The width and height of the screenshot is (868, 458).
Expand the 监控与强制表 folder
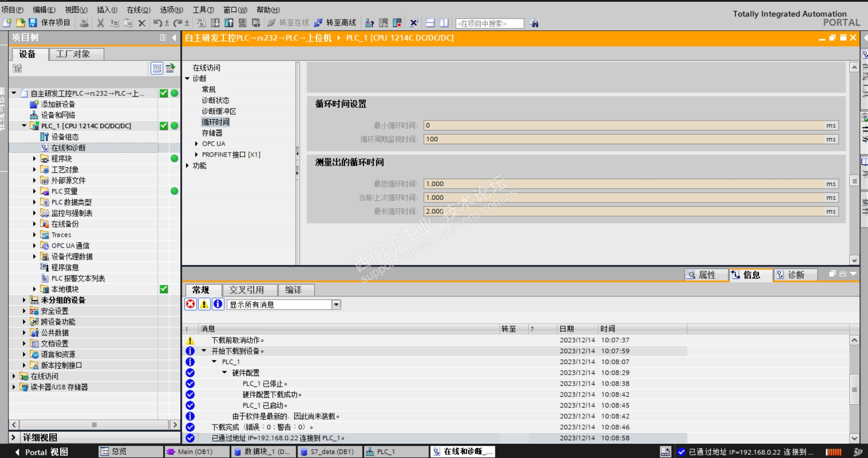pos(34,213)
